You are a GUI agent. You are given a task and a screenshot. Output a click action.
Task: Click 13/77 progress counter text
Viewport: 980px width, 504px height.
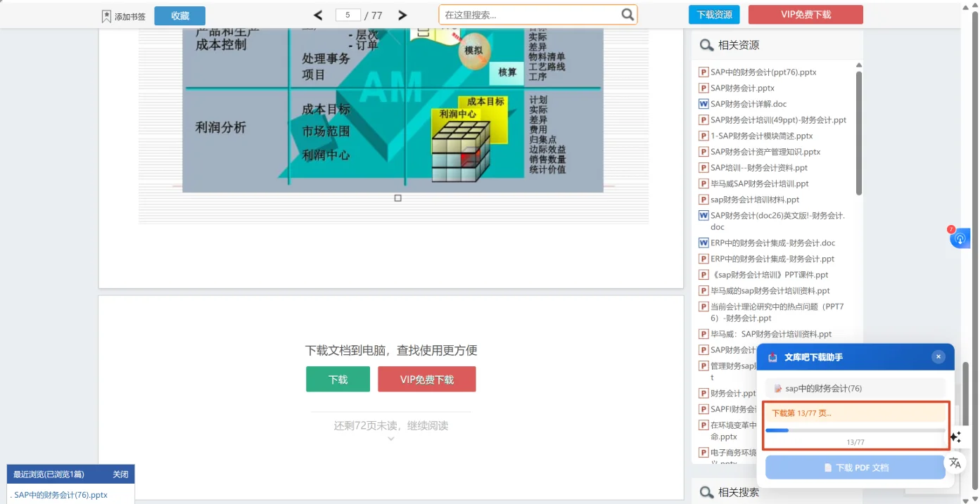tap(855, 442)
